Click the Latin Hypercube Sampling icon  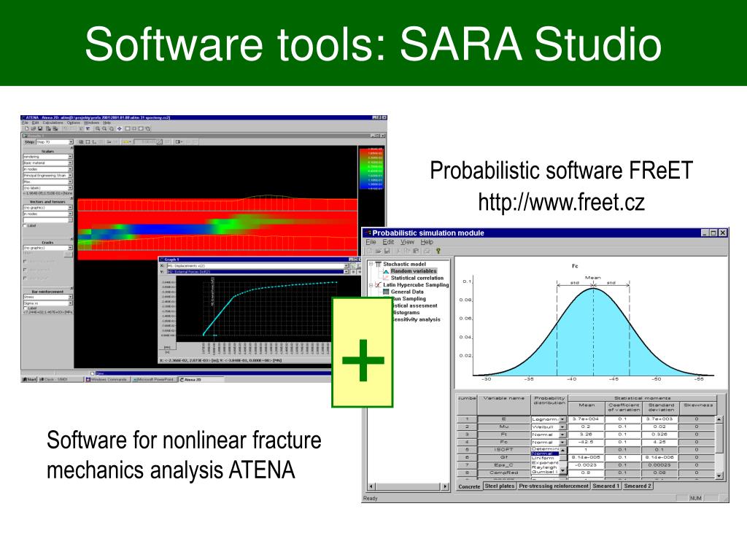(x=379, y=285)
